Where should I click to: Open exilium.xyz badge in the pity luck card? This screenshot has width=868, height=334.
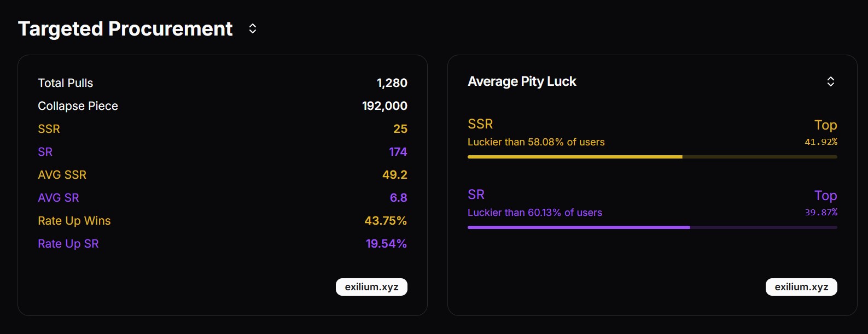801,287
